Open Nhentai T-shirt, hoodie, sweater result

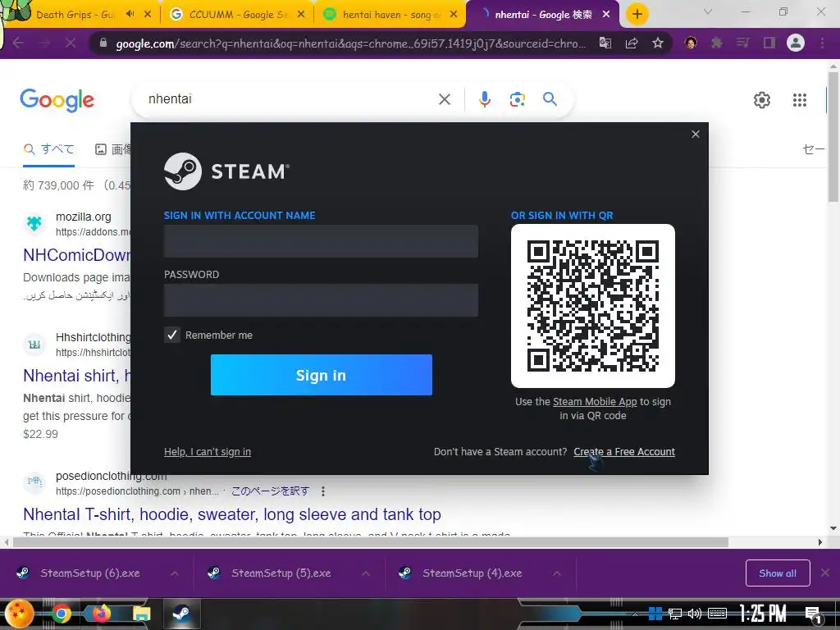(232, 514)
